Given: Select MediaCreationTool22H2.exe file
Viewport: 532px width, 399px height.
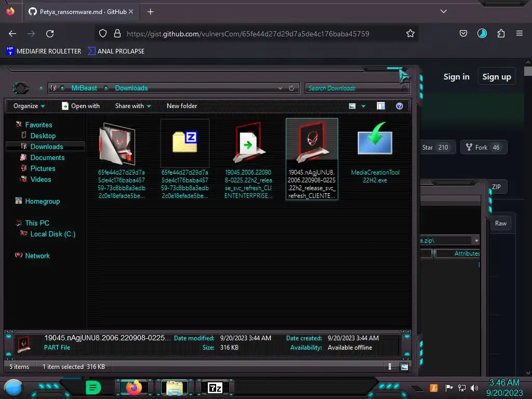Looking at the screenshot, I should 375,152.
